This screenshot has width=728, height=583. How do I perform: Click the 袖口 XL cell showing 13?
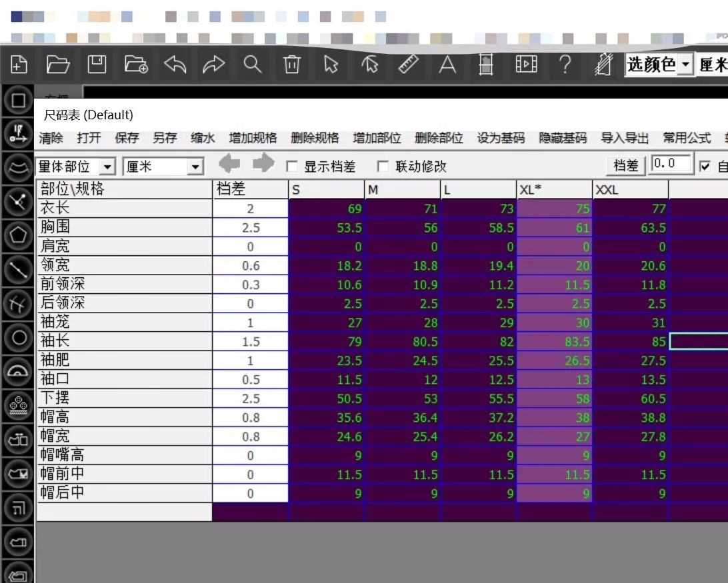(x=555, y=380)
